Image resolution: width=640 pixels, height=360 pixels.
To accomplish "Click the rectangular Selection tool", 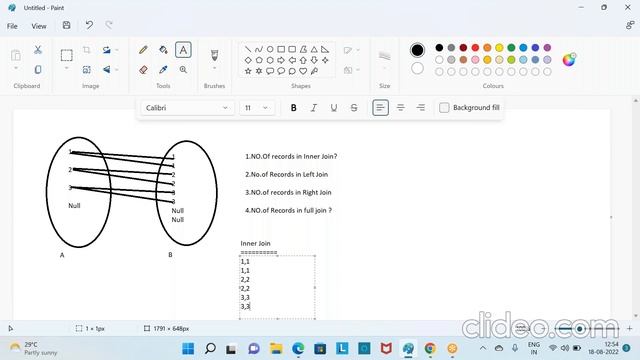I will (x=67, y=55).
